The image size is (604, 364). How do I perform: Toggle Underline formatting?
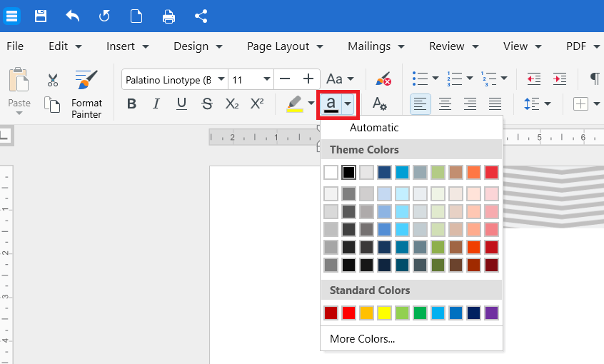pos(181,103)
